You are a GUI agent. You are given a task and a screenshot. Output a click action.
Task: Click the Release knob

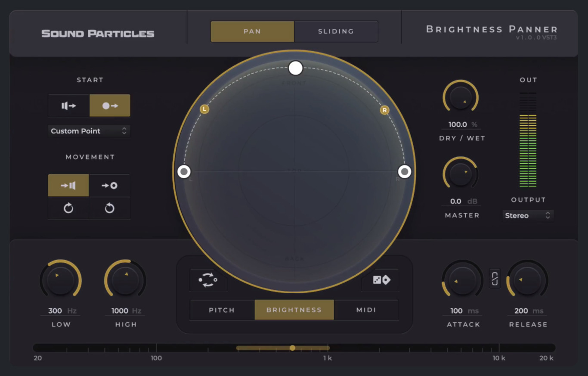[527, 280]
